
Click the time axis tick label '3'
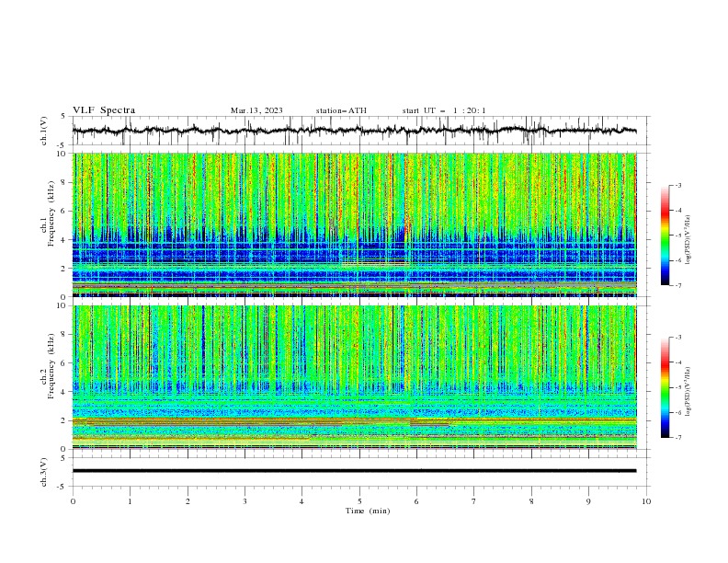coord(245,501)
